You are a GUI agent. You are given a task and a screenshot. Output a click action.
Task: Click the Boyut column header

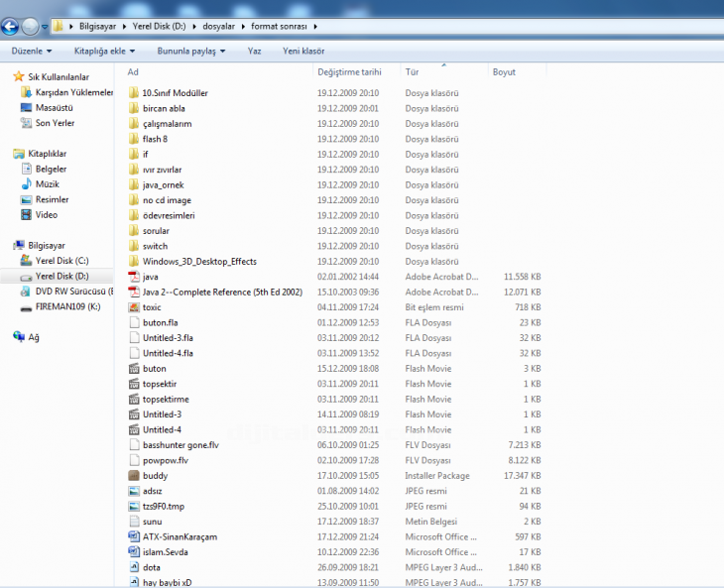click(504, 72)
